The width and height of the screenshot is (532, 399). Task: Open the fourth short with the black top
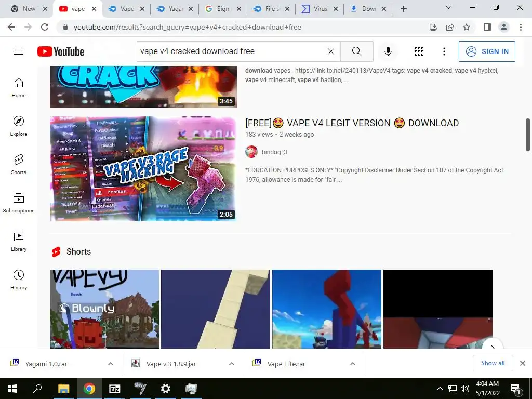click(x=437, y=309)
